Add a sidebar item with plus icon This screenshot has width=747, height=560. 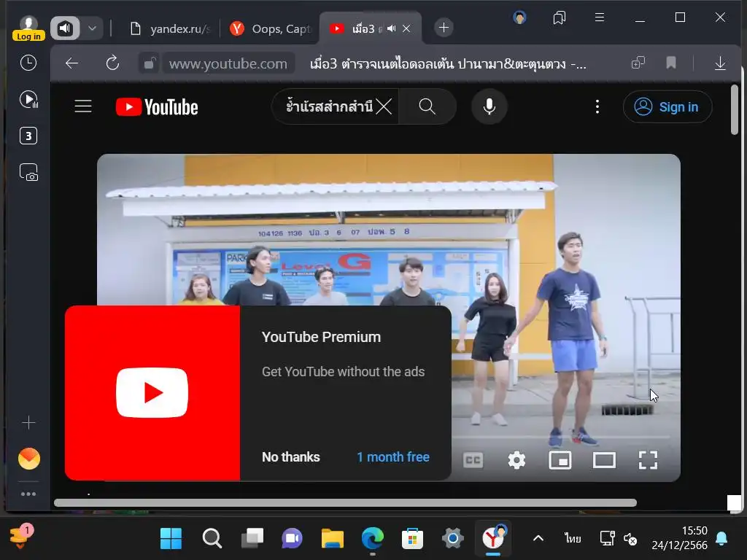point(28,422)
